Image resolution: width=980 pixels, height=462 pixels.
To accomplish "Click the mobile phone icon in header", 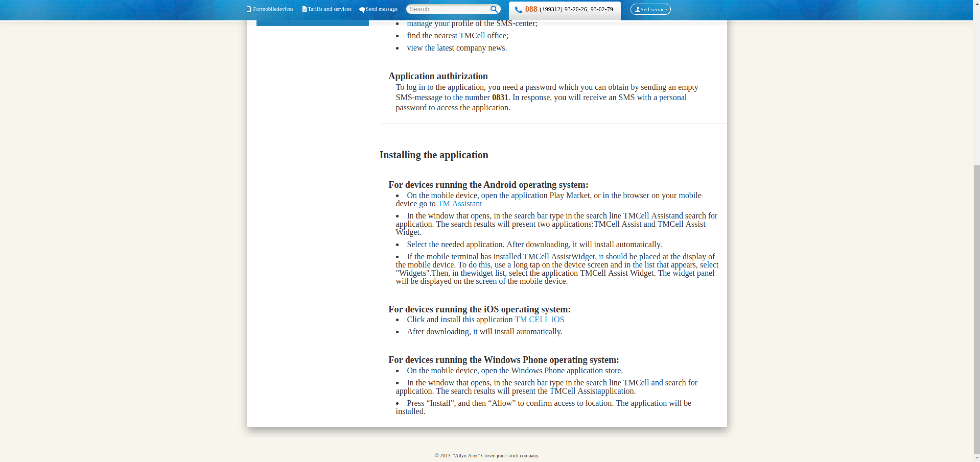I will click(x=249, y=9).
